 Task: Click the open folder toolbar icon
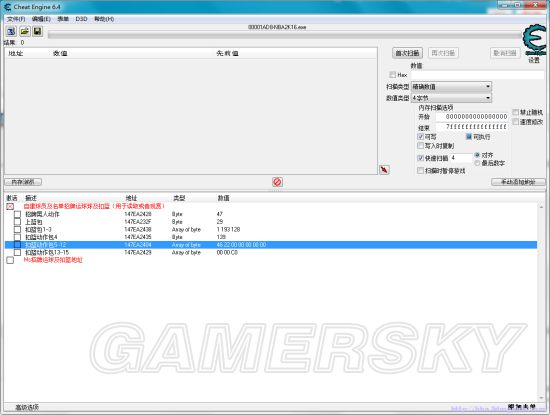(x=25, y=32)
